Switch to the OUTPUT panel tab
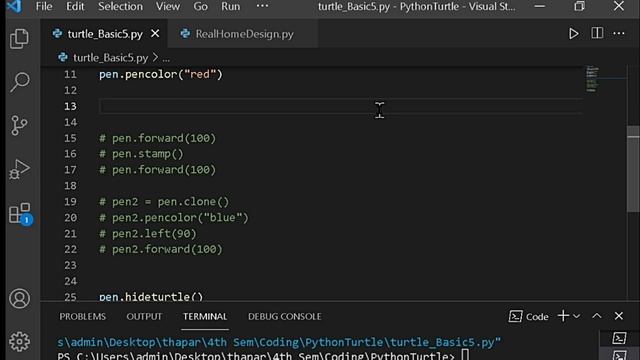 point(144,316)
